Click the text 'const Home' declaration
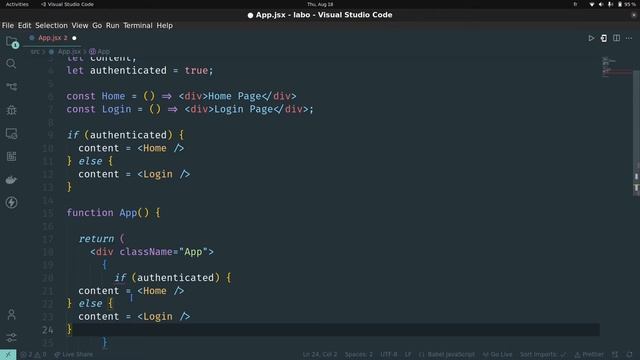The image size is (640, 360). tap(96, 96)
